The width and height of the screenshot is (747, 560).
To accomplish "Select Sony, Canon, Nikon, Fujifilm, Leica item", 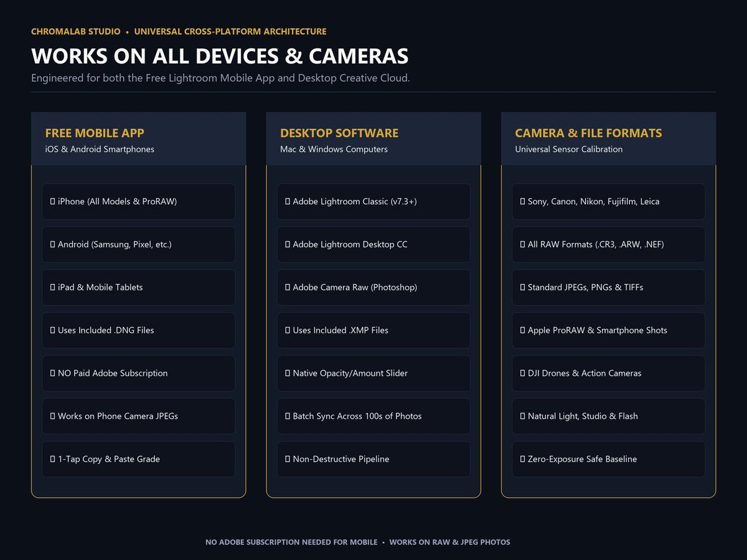I will click(609, 202).
